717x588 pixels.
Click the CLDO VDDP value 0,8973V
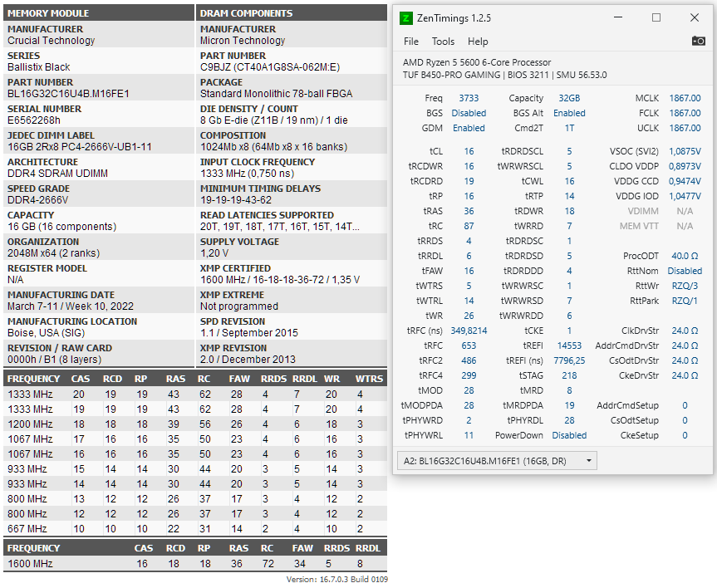(x=685, y=166)
